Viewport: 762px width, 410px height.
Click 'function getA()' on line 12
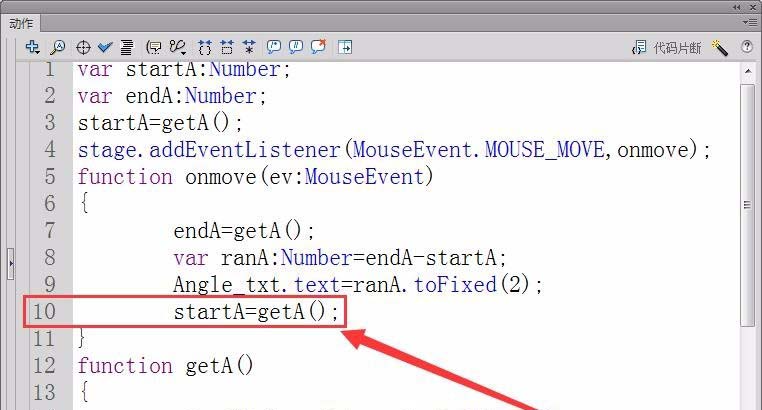166,366
